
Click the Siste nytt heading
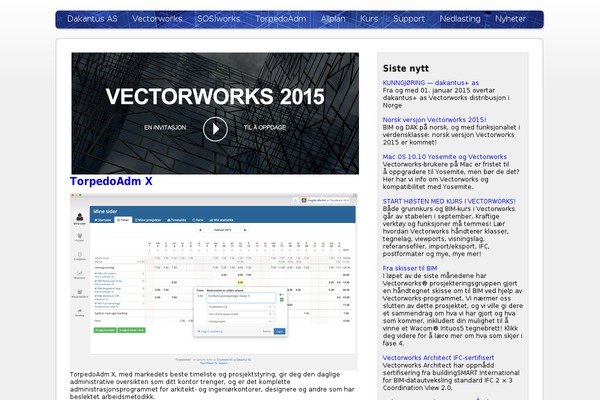click(406, 69)
